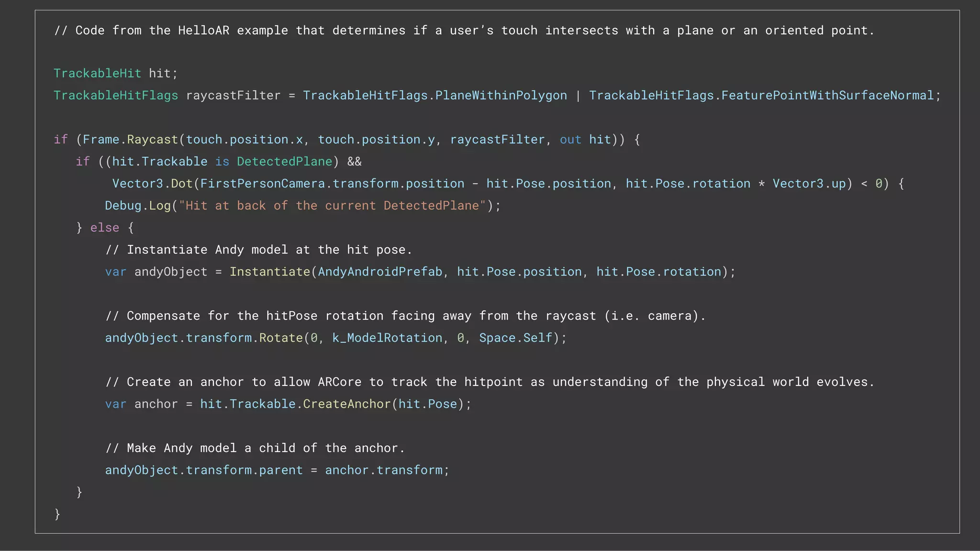
Task: Click the top comment about HelloAR example
Action: click(464, 31)
